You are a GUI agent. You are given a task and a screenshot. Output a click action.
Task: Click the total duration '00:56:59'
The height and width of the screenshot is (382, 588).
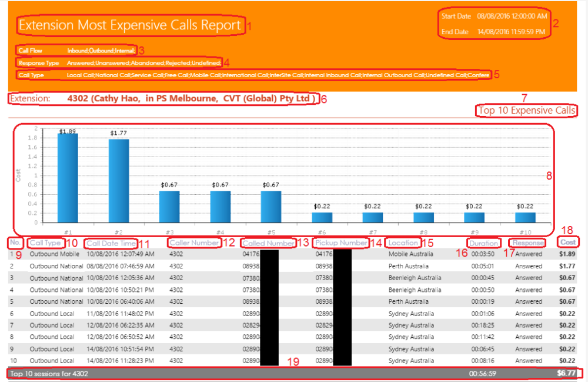point(482,374)
